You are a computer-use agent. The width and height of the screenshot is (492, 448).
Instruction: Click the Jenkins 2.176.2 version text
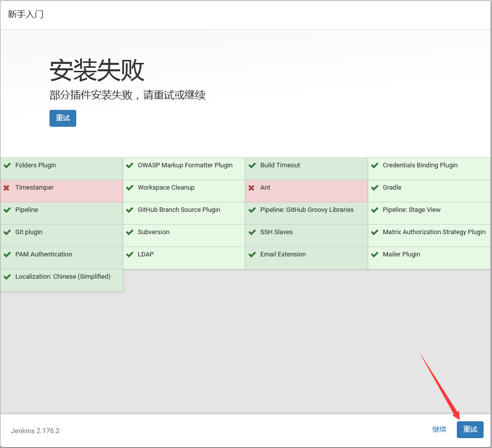click(x=35, y=431)
